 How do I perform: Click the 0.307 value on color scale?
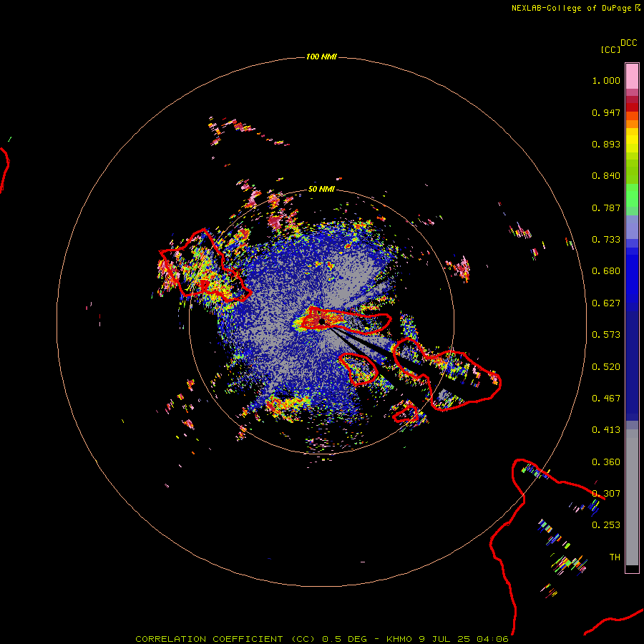point(606,494)
